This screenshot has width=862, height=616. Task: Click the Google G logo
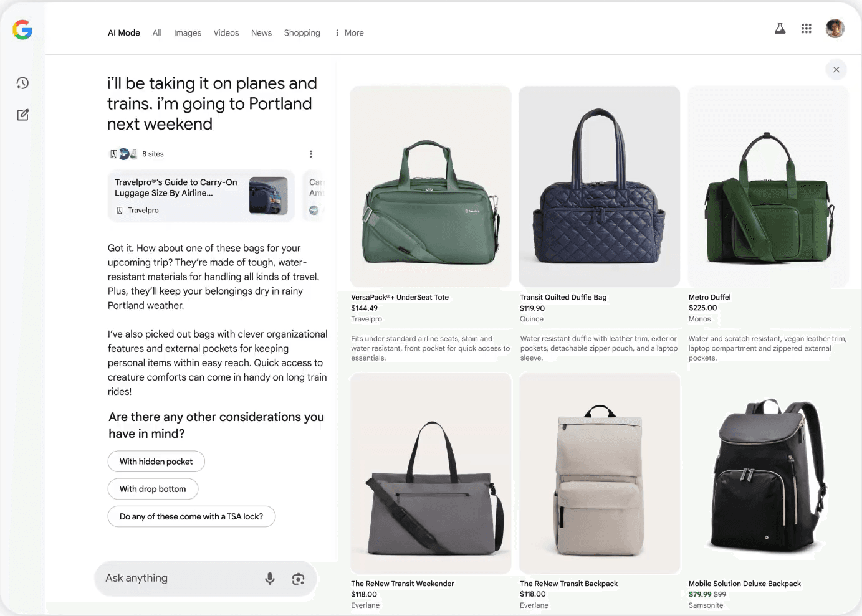(x=22, y=29)
